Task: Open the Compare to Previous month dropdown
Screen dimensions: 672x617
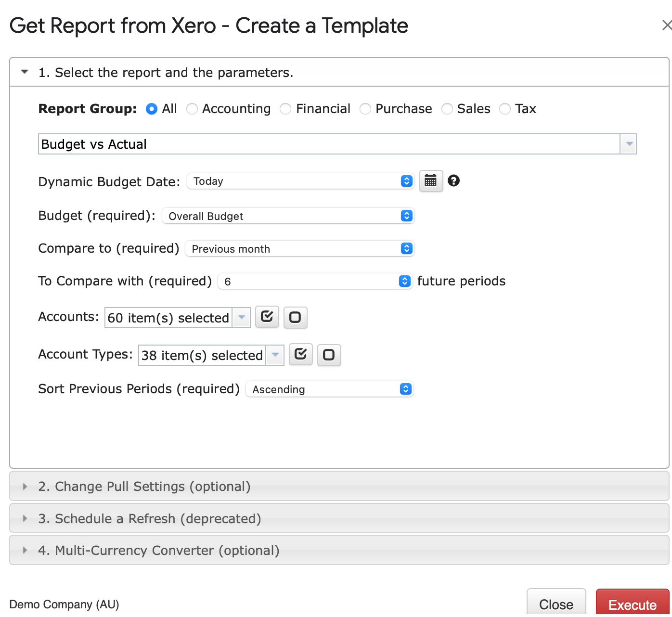Action: pyautogui.click(x=300, y=248)
